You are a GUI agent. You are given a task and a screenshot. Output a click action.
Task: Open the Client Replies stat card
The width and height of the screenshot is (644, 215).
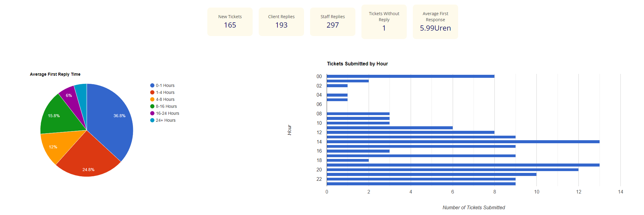pos(281,21)
